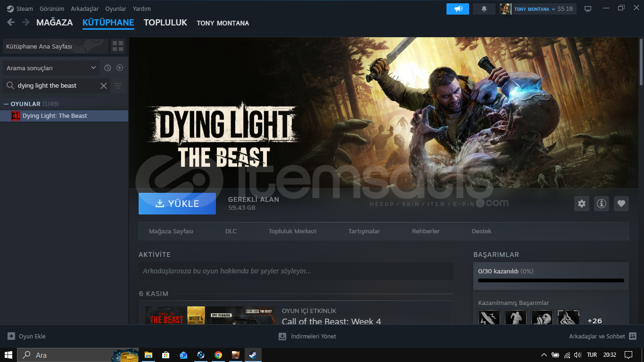644x362 pixels.
Task: Show game info icon
Action: coord(602,204)
